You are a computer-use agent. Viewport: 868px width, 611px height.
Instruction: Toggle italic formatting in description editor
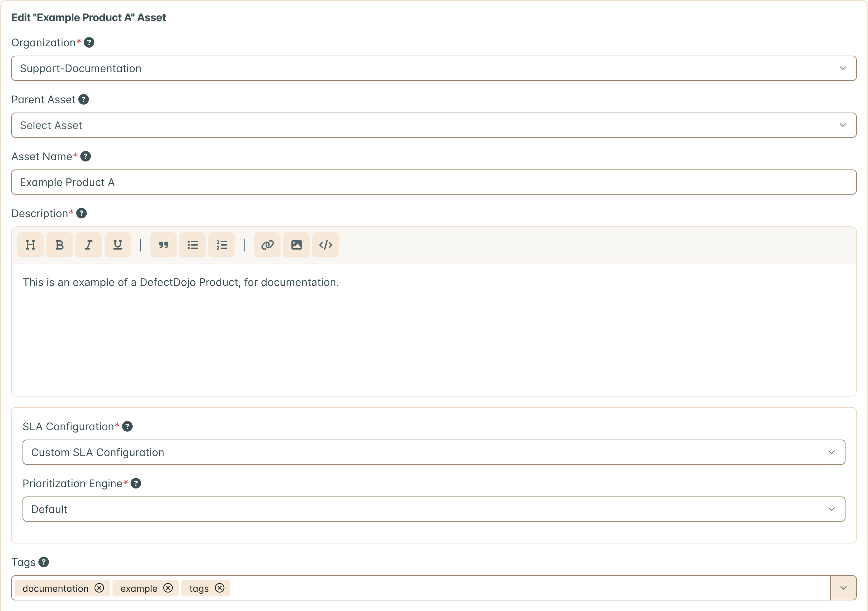pyautogui.click(x=88, y=245)
